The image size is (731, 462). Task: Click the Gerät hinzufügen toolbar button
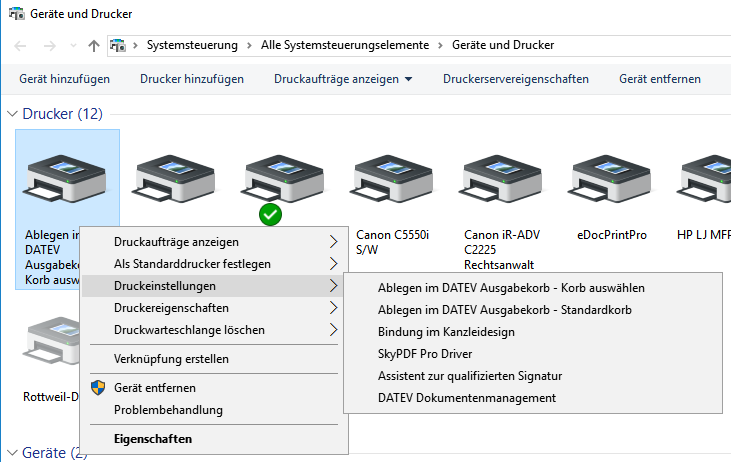click(64, 79)
